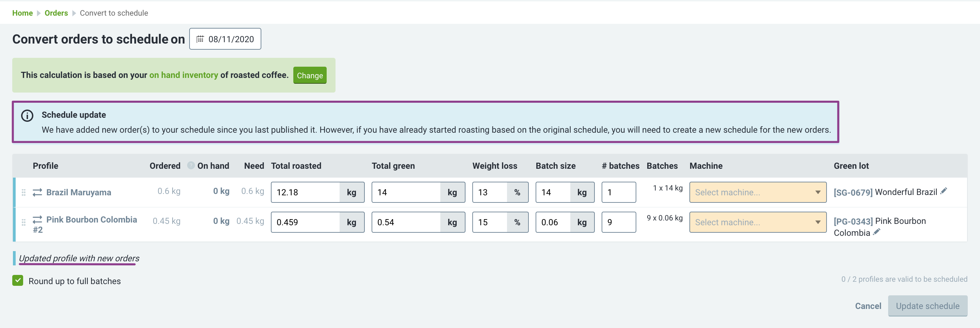The image size is (980, 328).
Task: Open the on hand inventory link
Action: pyautogui.click(x=184, y=75)
